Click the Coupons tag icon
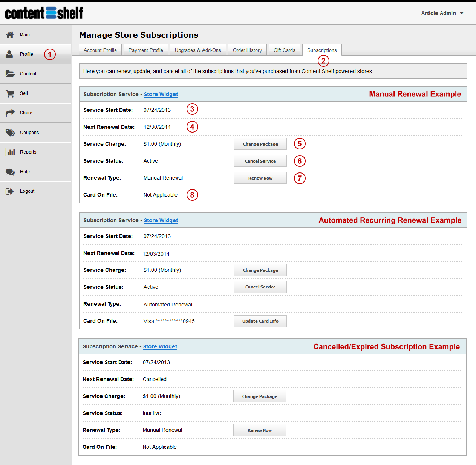Image resolution: width=476 pixels, height=465 pixels. pos(10,133)
